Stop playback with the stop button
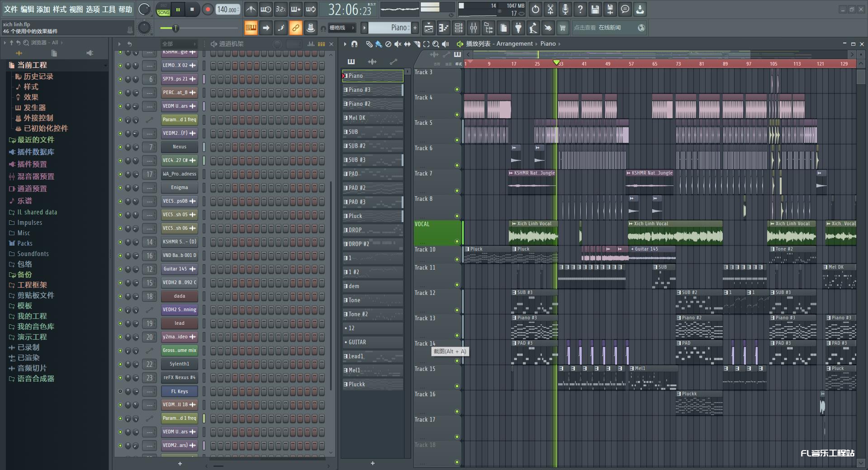The image size is (868, 470). (192, 9)
